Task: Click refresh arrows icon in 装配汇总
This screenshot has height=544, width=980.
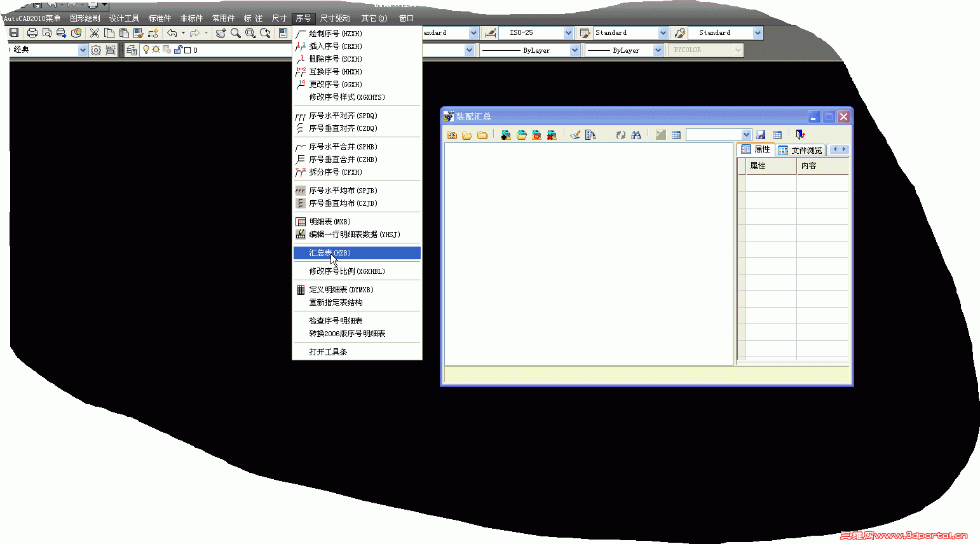Action: (x=620, y=135)
